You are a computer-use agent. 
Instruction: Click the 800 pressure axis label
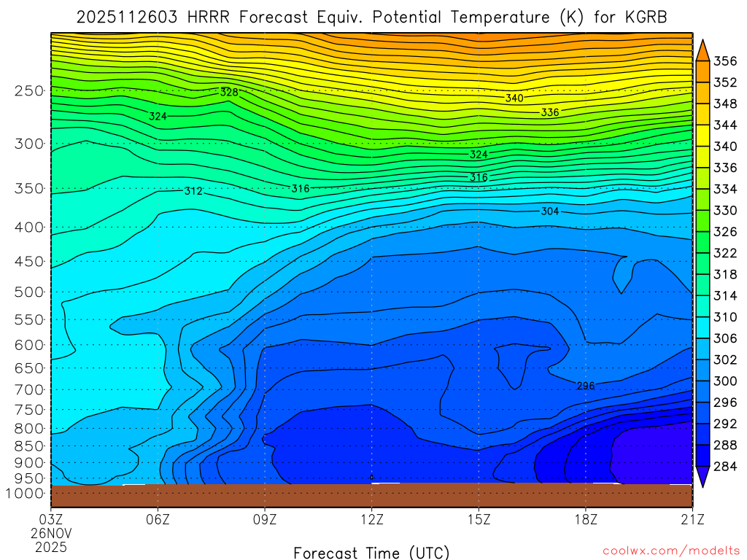29,429
